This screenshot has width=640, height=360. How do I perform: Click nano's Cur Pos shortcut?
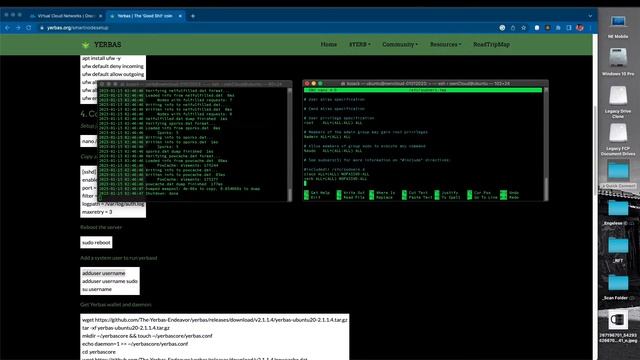point(479,193)
